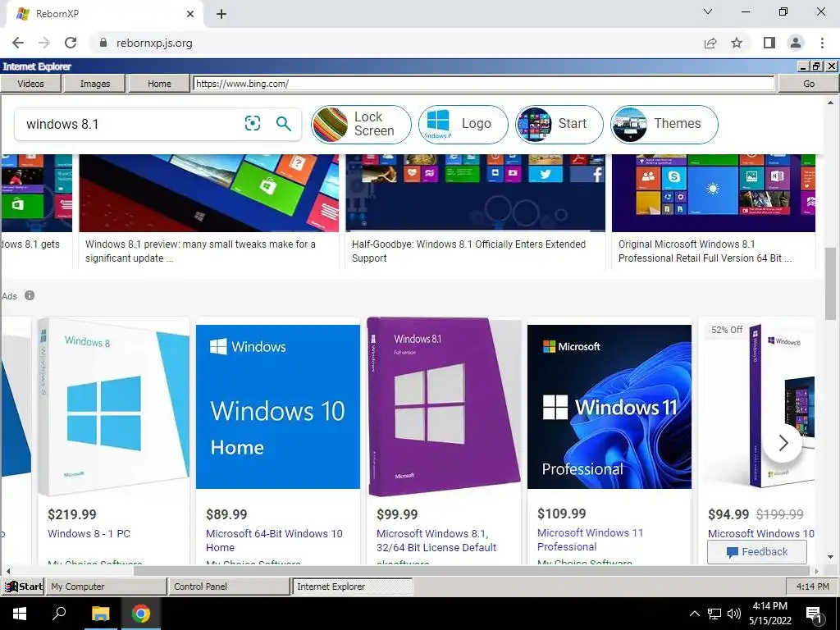Select the Images button in Internet Explorer
The image size is (840, 630).
point(95,84)
